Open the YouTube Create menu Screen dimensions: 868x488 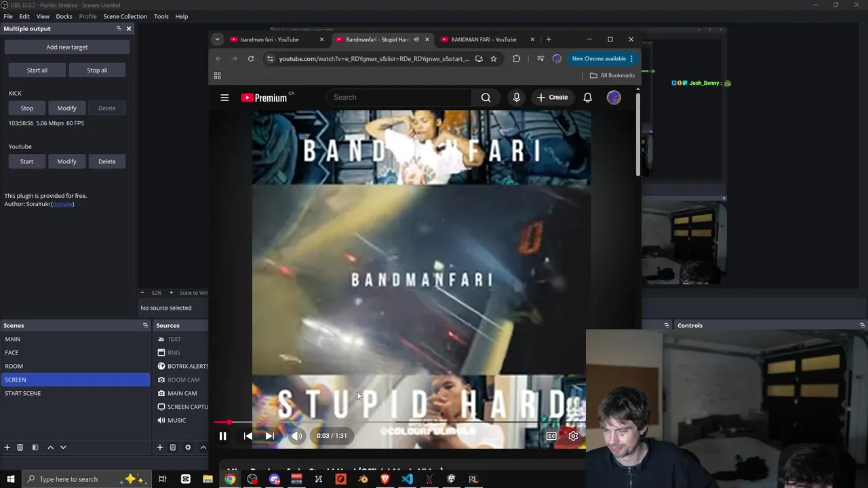(x=552, y=97)
